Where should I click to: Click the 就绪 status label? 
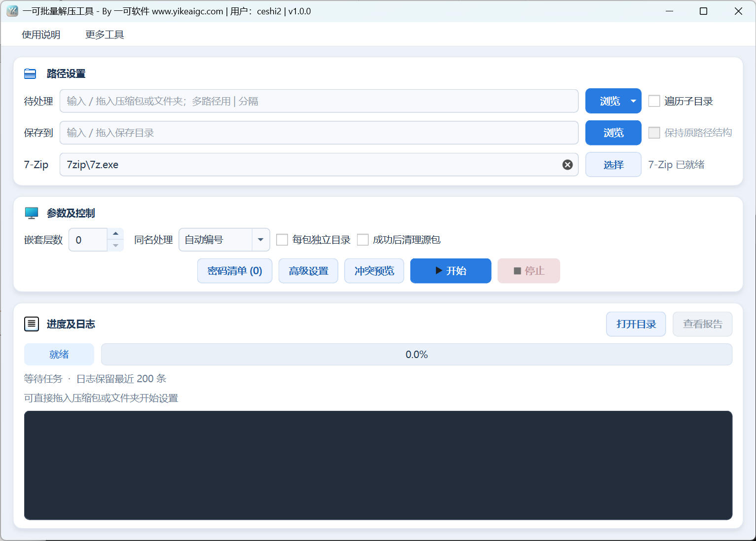click(59, 355)
